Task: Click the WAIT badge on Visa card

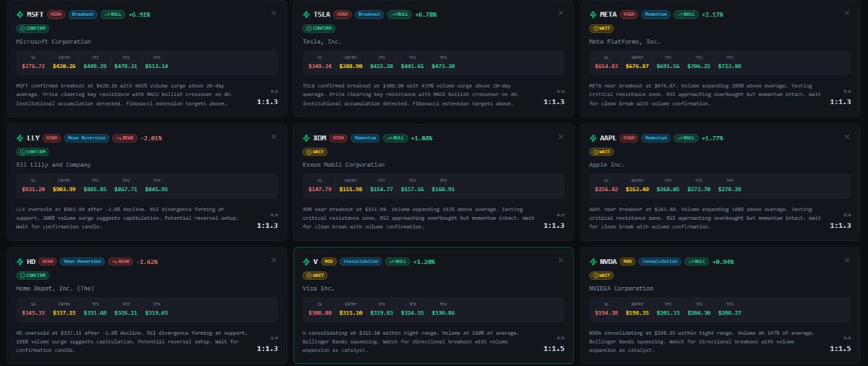Action: pyautogui.click(x=315, y=276)
